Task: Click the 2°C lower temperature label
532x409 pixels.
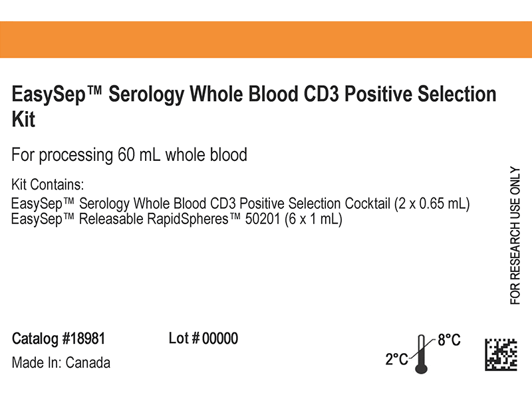Action: point(396,358)
